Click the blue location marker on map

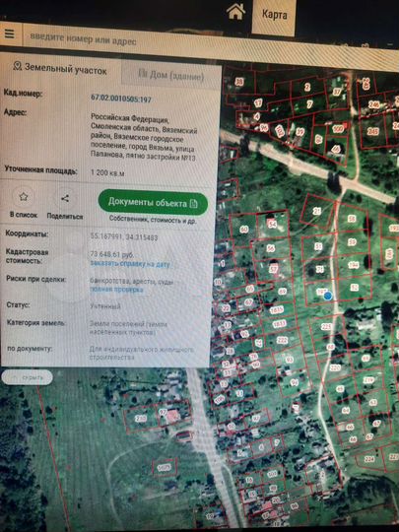pyautogui.click(x=327, y=297)
